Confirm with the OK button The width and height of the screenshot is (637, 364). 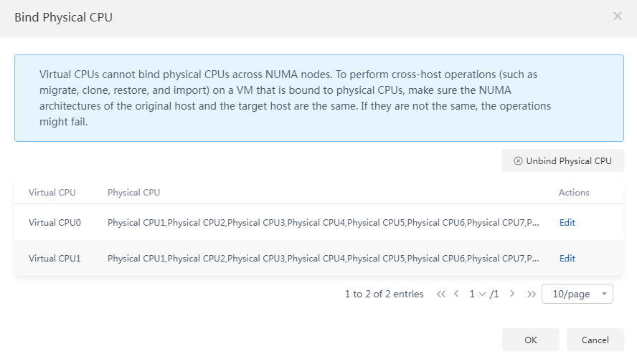[531, 340]
